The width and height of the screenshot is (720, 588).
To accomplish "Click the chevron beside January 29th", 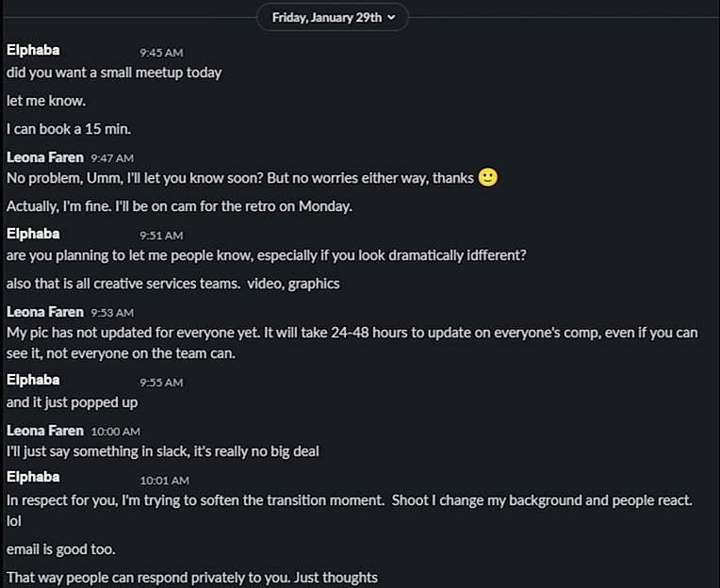I will click(x=391, y=18).
